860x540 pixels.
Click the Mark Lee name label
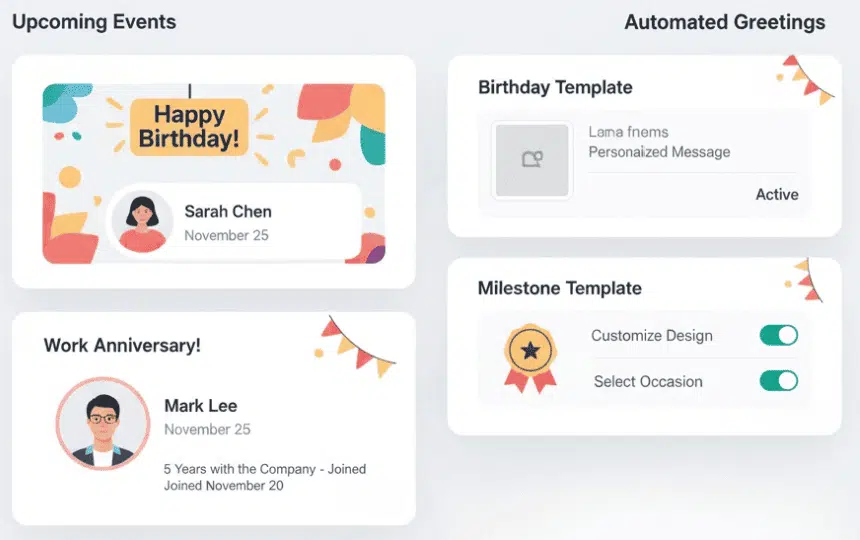click(x=201, y=405)
